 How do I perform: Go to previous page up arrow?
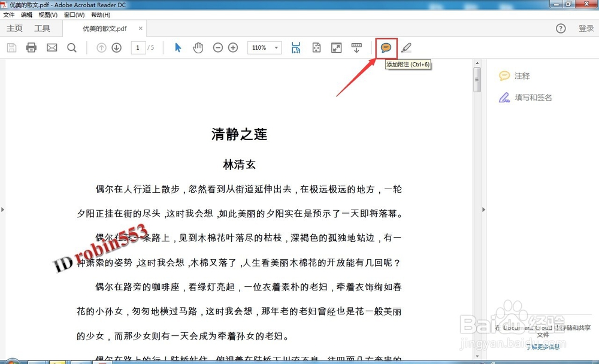click(101, 48)
